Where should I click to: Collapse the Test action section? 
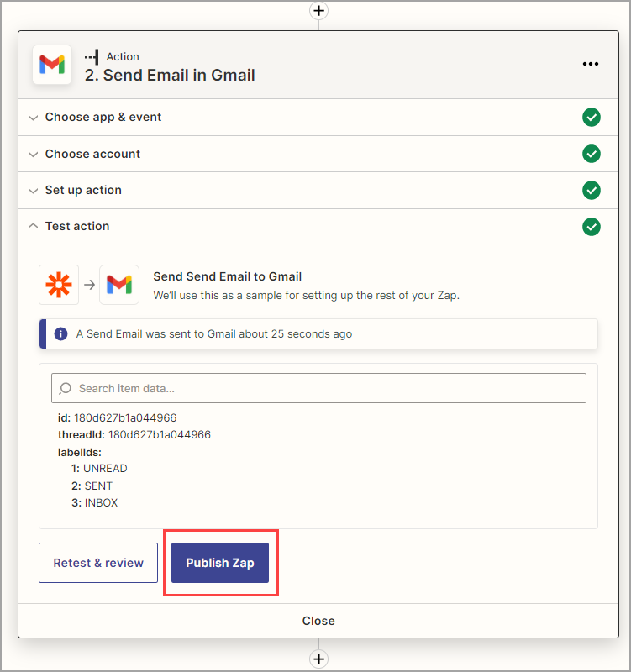coord(318,226)
